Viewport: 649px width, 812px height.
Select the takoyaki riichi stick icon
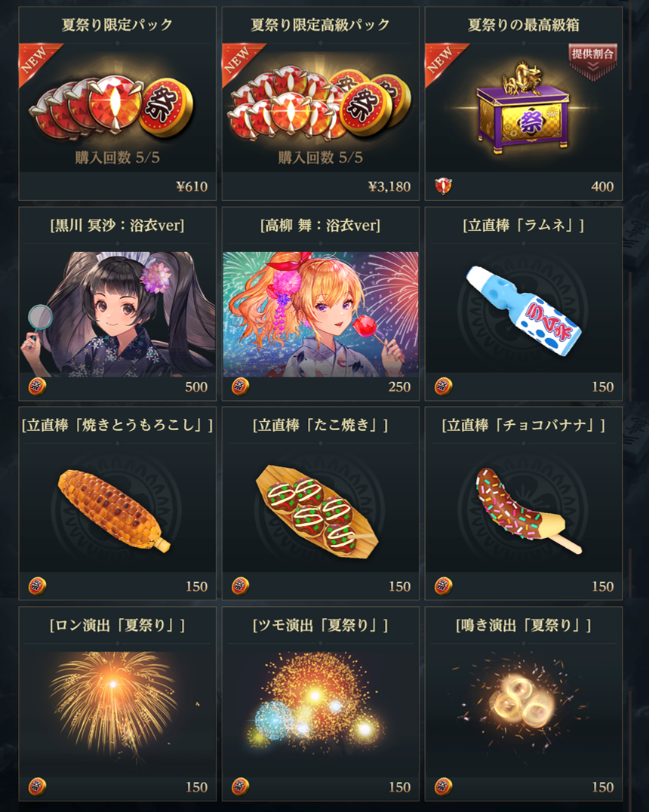click(x=317, y=510)
